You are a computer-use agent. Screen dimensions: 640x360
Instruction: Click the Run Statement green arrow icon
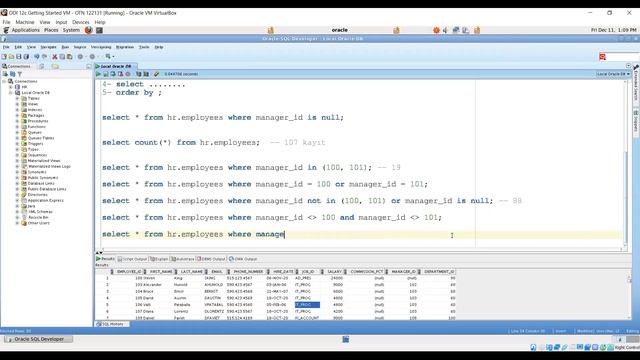point(98,74)
